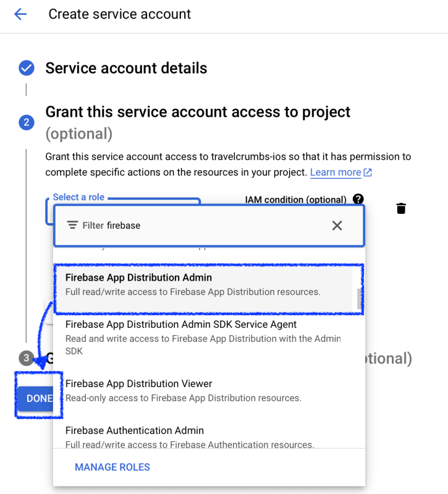
Task: Click the external link icon after Learn more
Action: pos(368,172)
